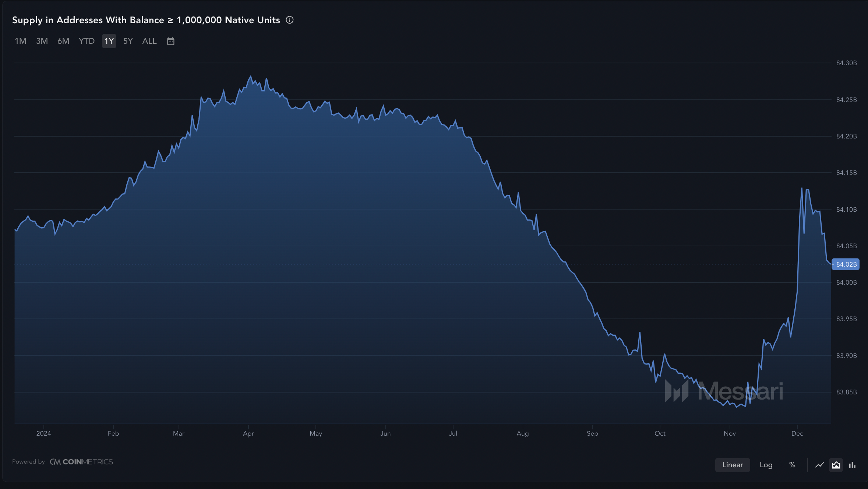Screen dimensions: 868x489
Task: Click the Apr x-axis label
Action: point(248,433)
